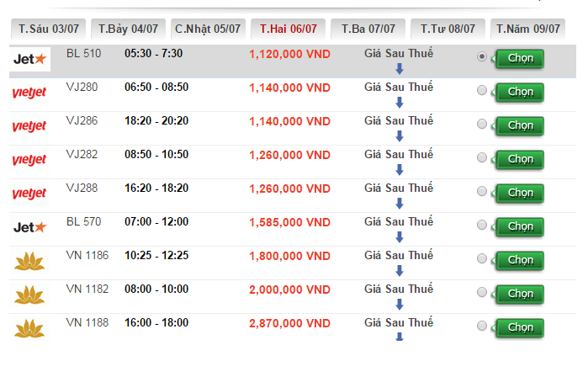The height and width of the screenshot is (377, 588).
Task: Click the Vietjet logo for flight VJ280
Action: [x=29, y=93]
